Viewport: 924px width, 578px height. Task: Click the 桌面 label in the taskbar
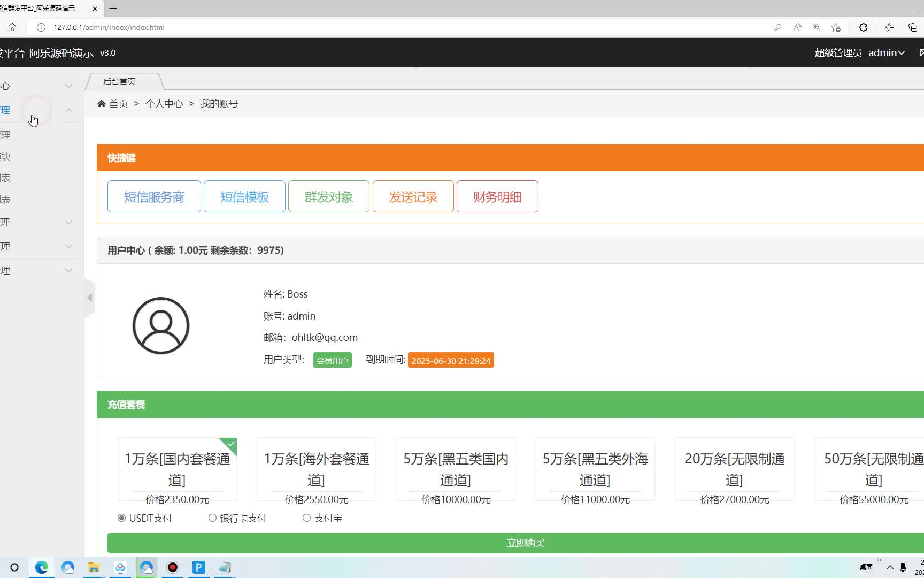click(x=866, y=567)
